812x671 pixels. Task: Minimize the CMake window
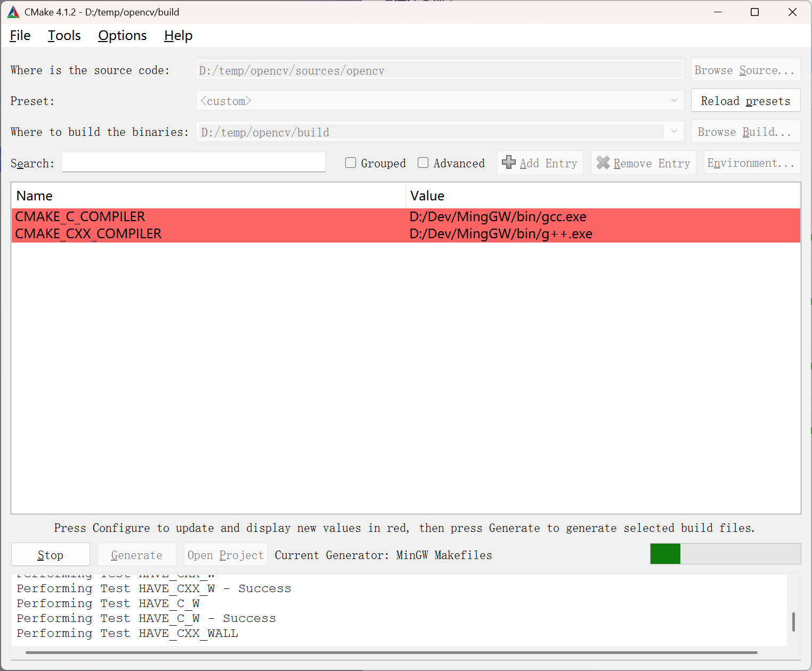(x=718, y=12)
